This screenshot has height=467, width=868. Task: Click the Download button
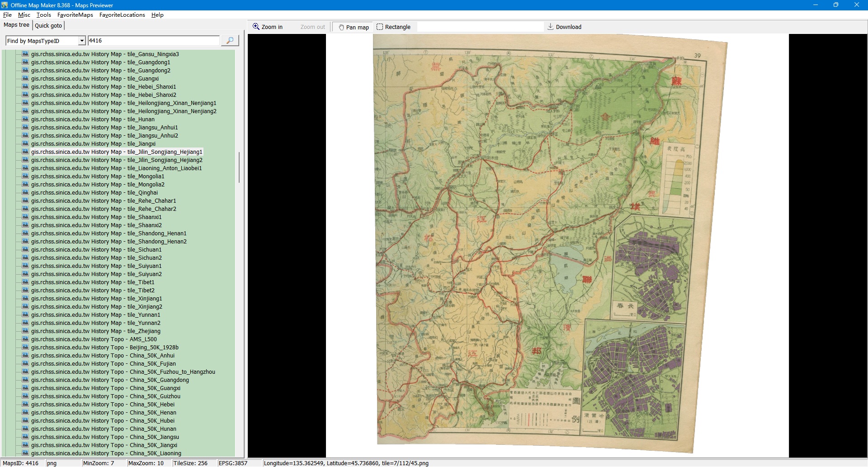click(564, 27)
